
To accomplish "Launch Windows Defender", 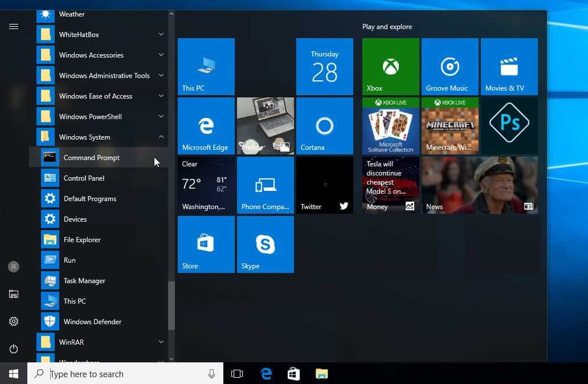I will (98, 322).
